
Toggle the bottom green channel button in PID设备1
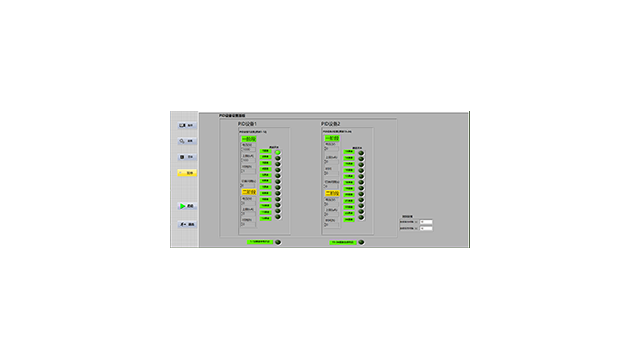[x=265, y=219]
